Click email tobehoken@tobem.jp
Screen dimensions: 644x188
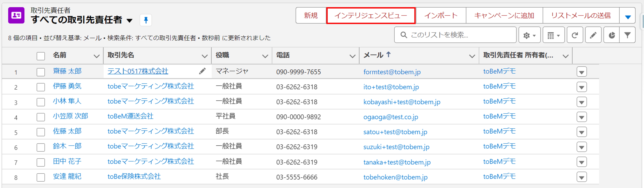point(395,177)
